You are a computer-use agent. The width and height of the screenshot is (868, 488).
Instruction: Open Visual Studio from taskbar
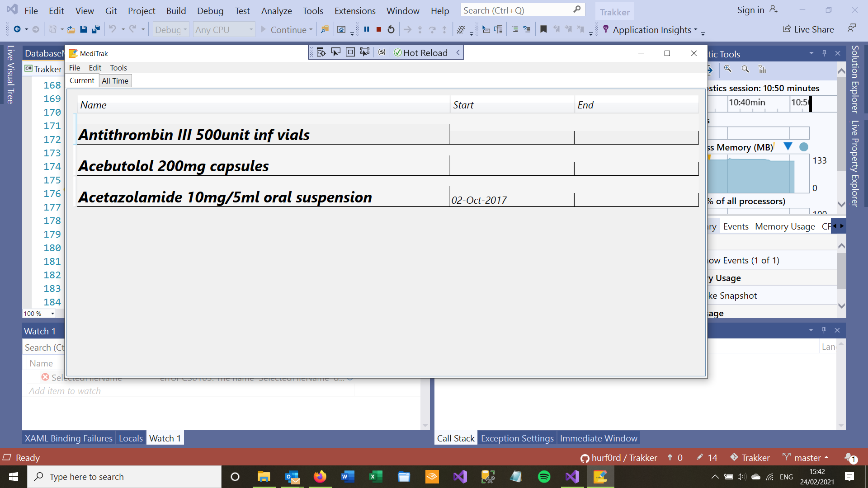[x=460, y=477]
